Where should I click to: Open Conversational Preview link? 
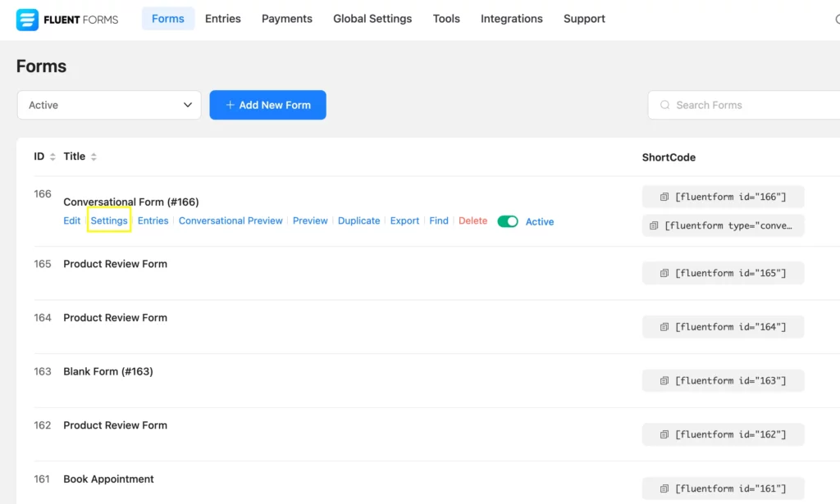coord(231,221)
